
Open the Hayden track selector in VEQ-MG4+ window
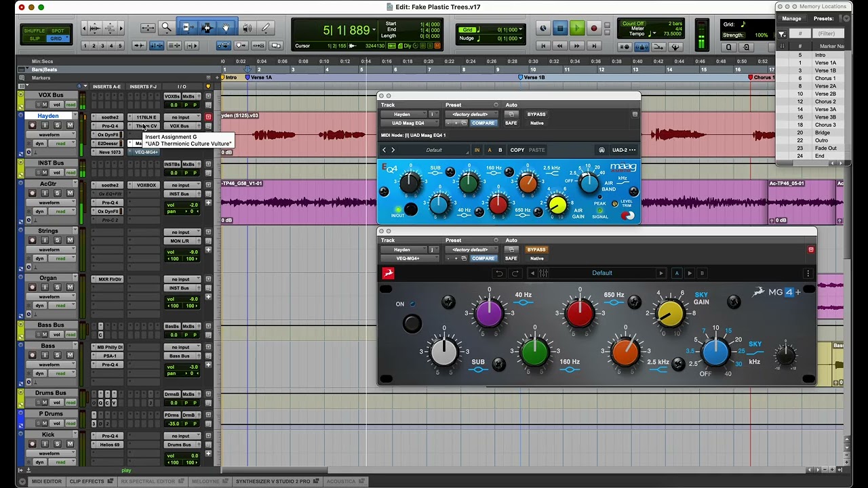pos(403,249)
